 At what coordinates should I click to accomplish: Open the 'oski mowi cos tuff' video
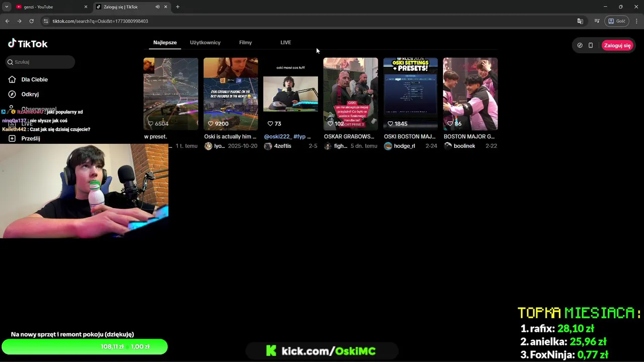(291, 94)
